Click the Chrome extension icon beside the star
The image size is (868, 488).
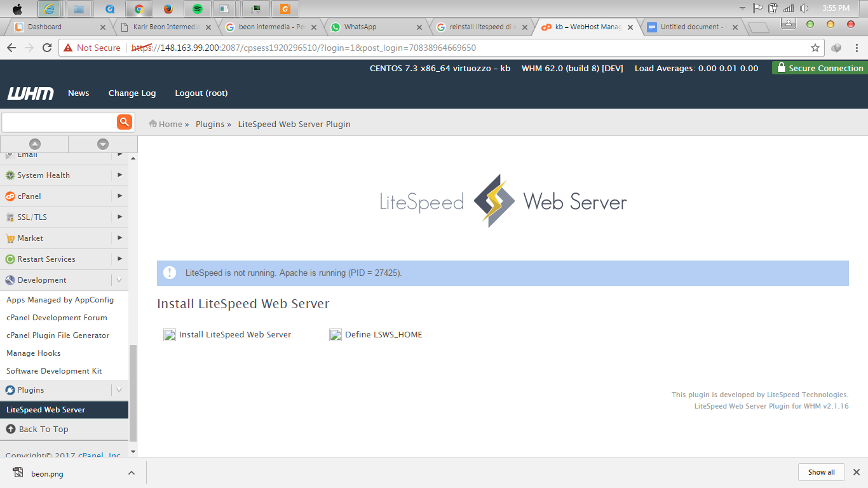tap(836, 48)
